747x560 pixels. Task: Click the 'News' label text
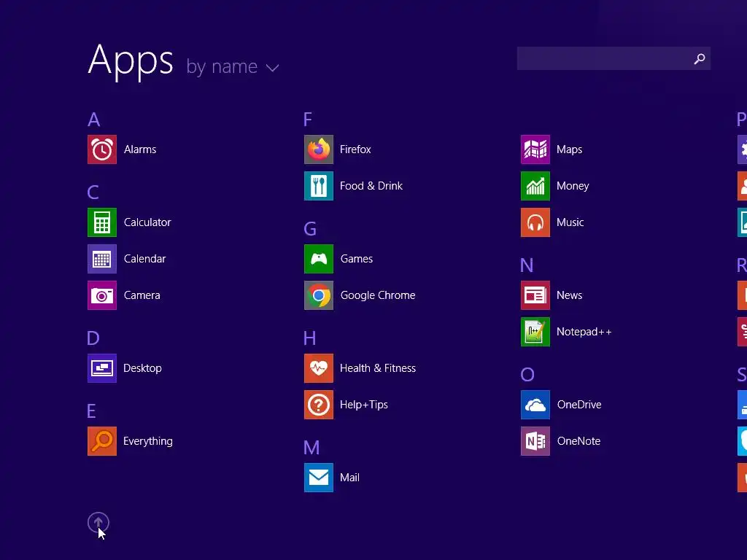(569, 295)
